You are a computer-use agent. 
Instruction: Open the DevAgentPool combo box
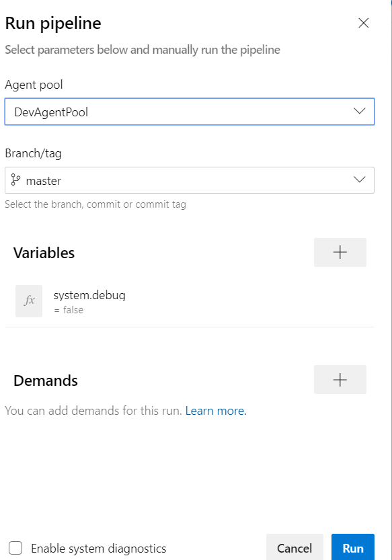point(190,112)
